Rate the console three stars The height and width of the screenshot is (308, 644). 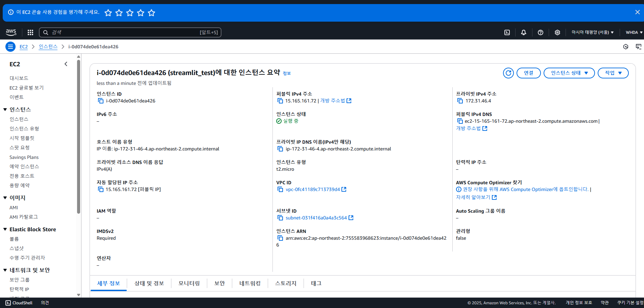pos(130,13)
